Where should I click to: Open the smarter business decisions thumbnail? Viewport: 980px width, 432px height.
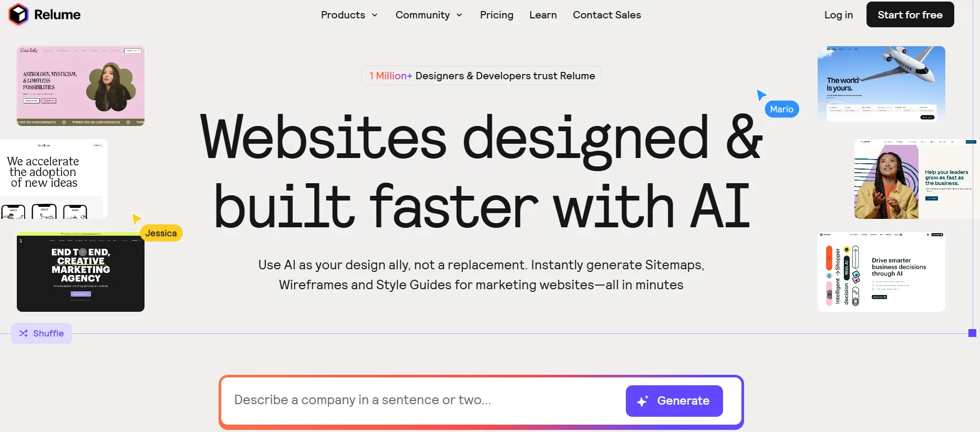[881, 272]
